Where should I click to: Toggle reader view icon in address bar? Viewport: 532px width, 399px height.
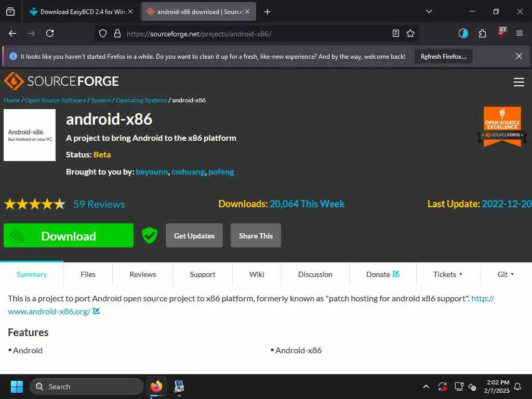point(395,33)
